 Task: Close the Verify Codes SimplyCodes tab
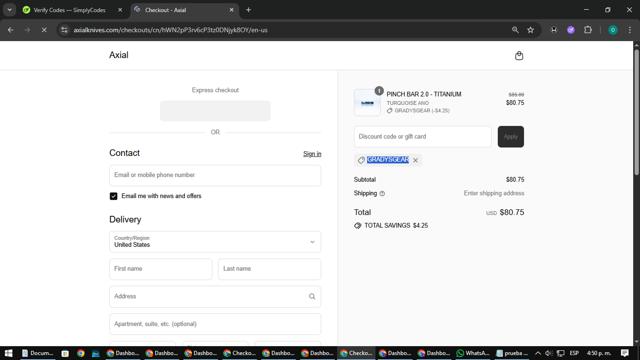pyautogui.click(x=120, y=10)
